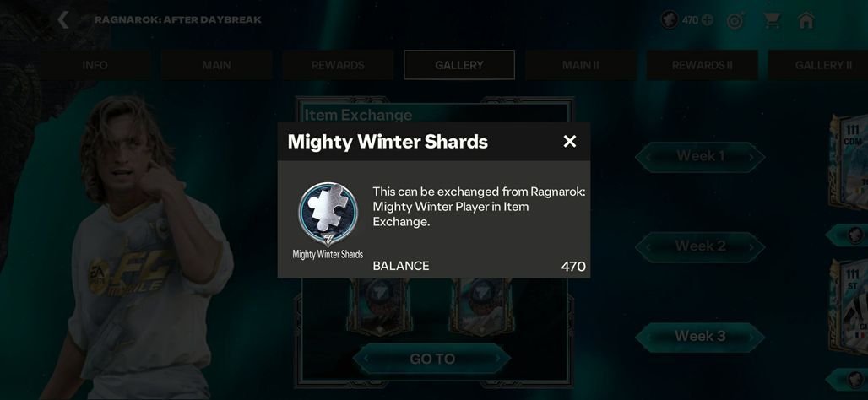The width and height of the screenshot is (868, 400).
Task: Open the MAIN II tab
Action: [581, 65]
